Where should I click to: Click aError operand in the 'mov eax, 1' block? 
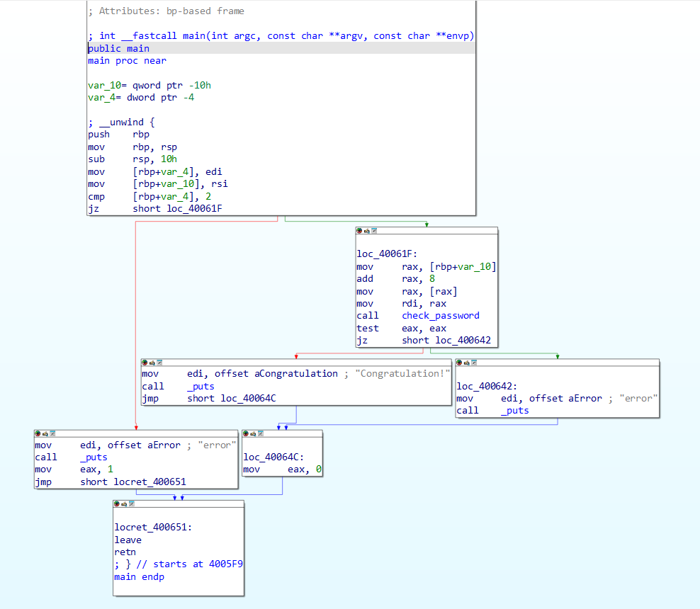164,445
